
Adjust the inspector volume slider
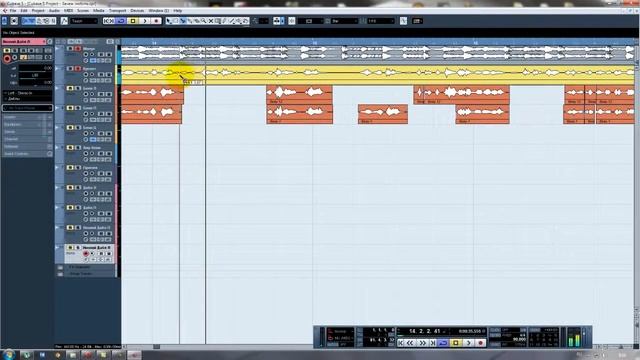click(x=35, y=68)
